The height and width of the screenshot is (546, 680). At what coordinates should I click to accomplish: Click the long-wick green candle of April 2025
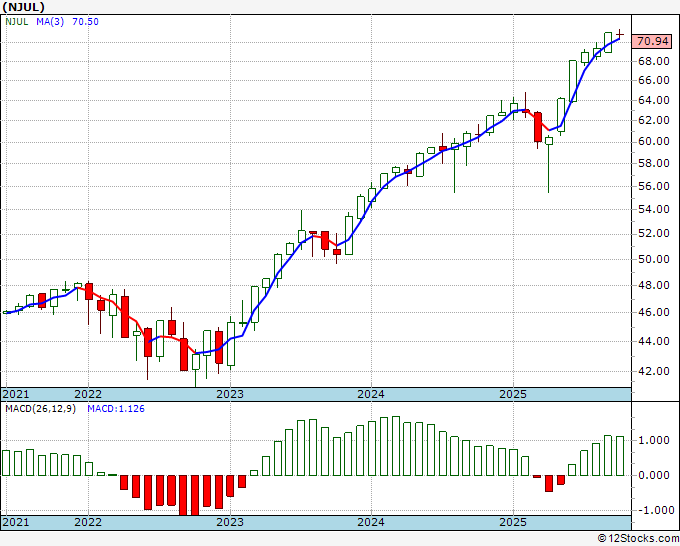(549, 164)
